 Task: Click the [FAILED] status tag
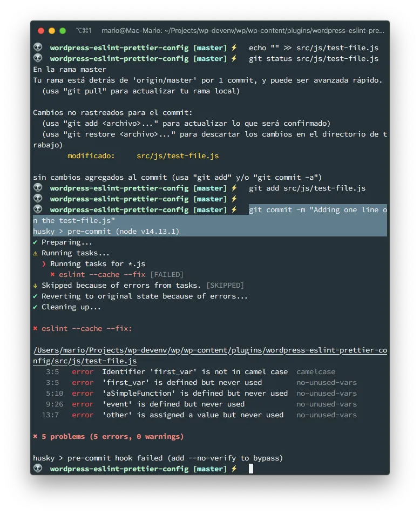coord(167,275)
